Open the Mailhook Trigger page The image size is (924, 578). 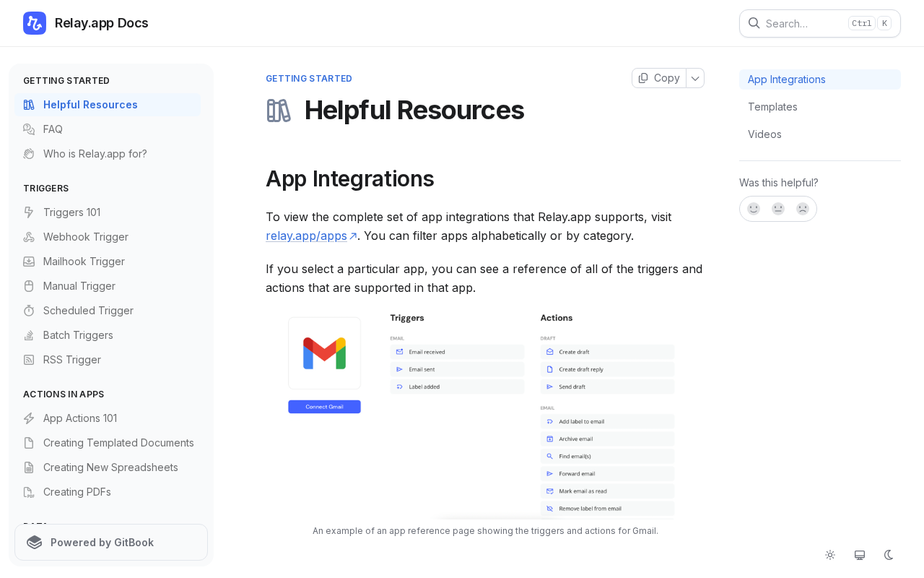click(108, 262)
